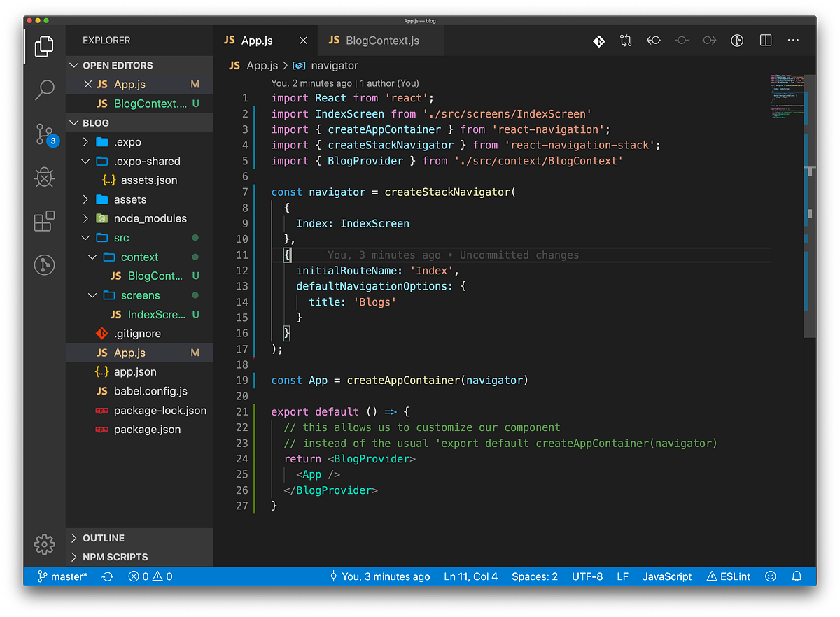Expand the OUTLINE section
Image resolution: width=840 pixels, height=617 pixels.
(103, 538)
